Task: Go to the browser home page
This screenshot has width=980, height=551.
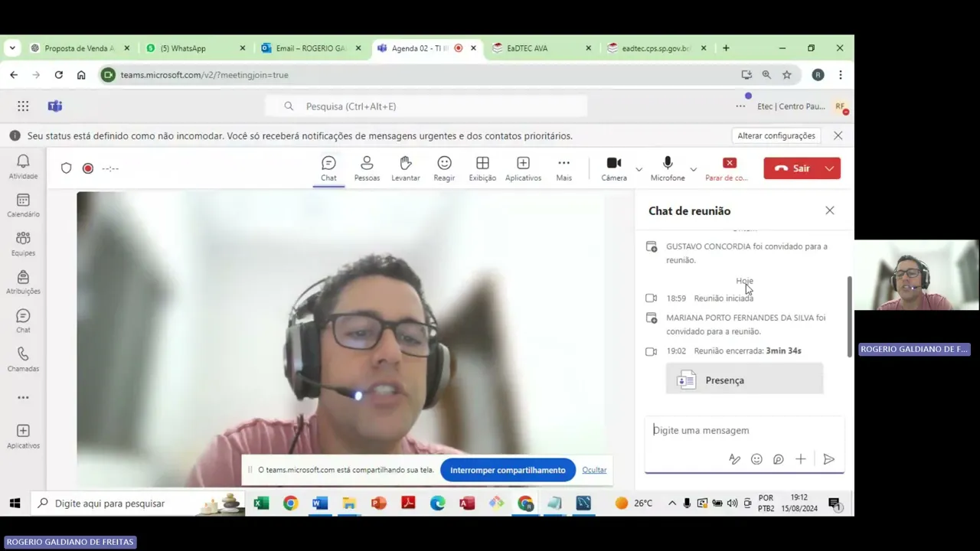Action: click(81, 75)
